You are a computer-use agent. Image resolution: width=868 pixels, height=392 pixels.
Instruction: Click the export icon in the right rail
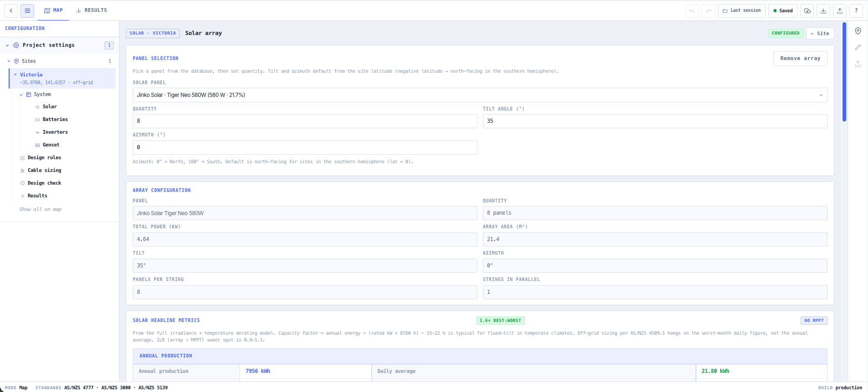click(858, 64)
